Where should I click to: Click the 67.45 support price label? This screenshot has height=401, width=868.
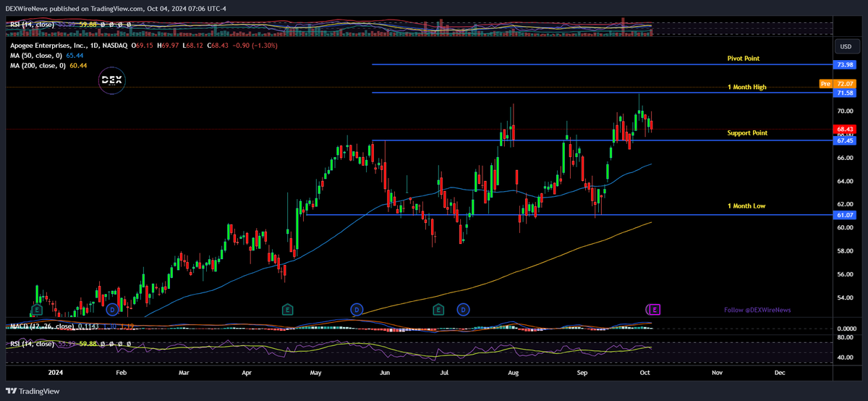845,140
